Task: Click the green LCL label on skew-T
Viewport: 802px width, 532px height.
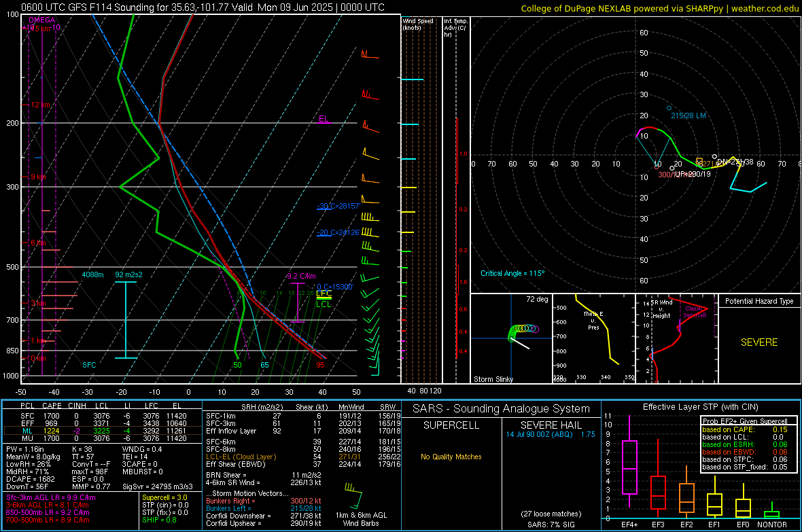Action: tap(324, 304)
